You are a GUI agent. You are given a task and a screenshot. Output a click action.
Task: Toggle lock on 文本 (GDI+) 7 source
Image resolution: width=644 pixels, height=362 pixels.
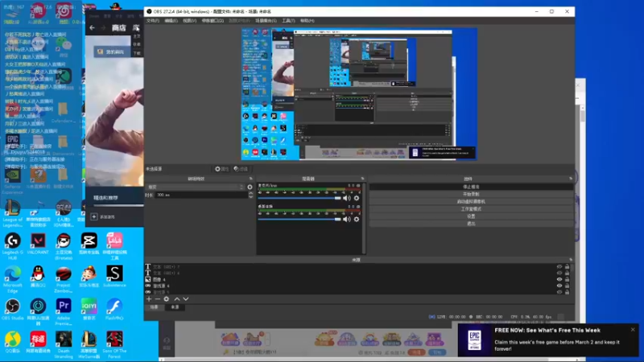coord(568,267)
